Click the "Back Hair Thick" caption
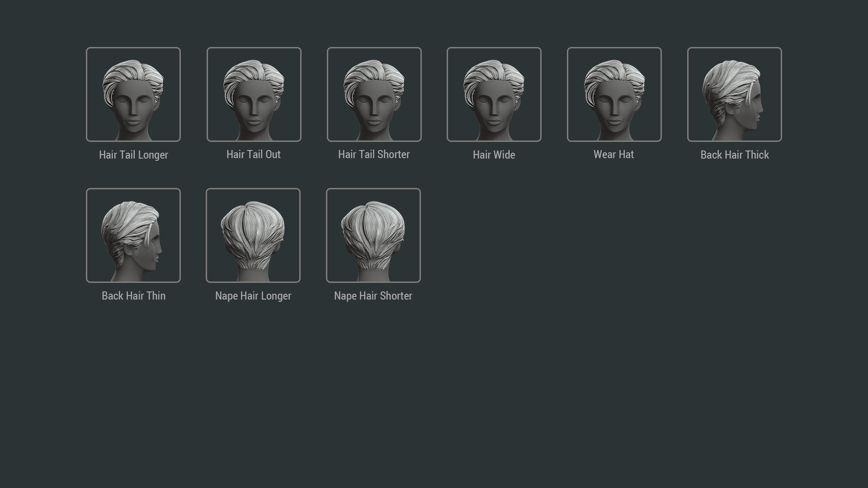This screenshot has height=488, width=868. click(735, 155)
